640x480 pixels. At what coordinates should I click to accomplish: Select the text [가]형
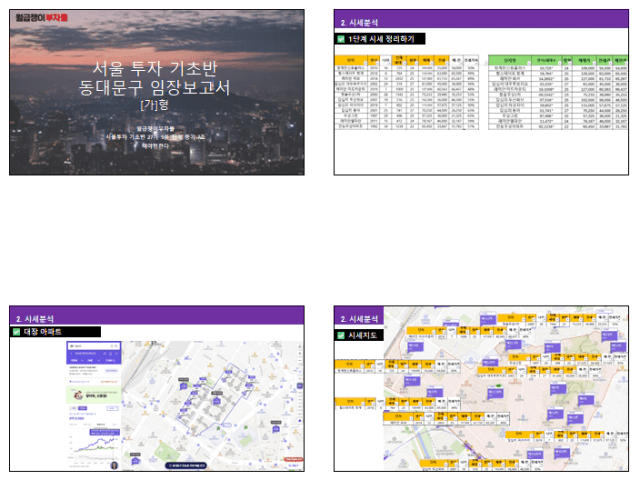pyautogui.click(x=154, y=105)
